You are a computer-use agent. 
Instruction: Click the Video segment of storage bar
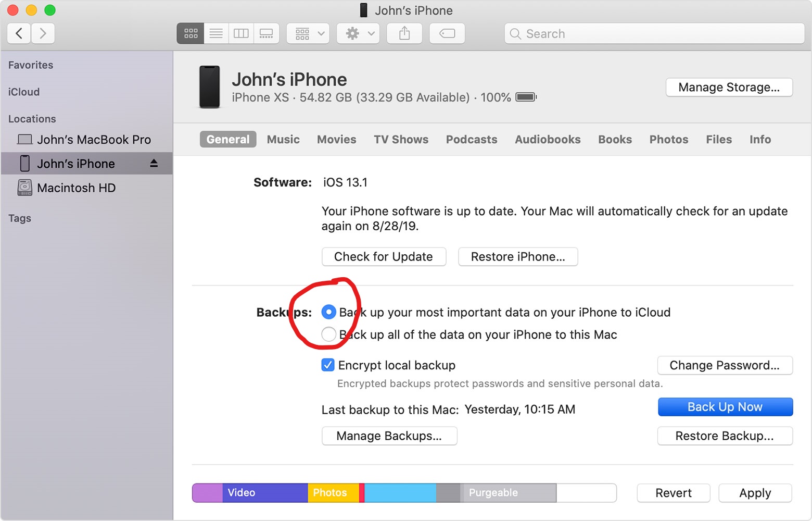(x=265, y=493)
